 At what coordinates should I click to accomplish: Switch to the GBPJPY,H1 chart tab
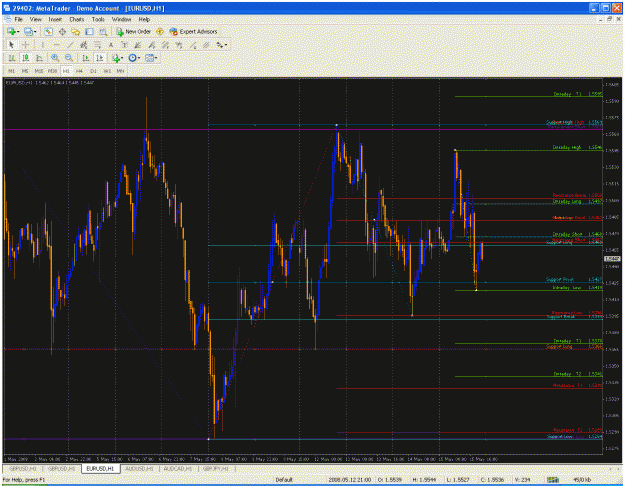click(x=216, y=469)
